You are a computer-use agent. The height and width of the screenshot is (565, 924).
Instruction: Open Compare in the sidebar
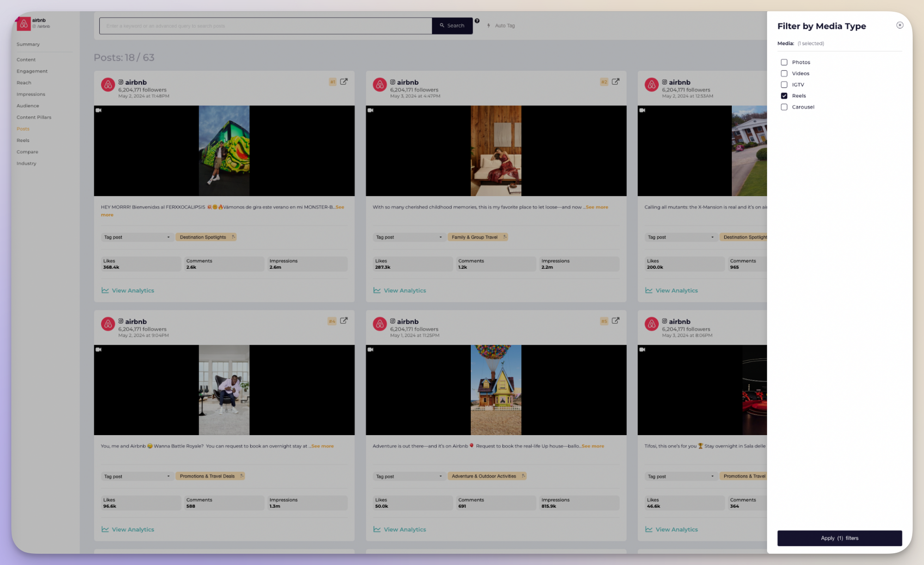point(27,152)
